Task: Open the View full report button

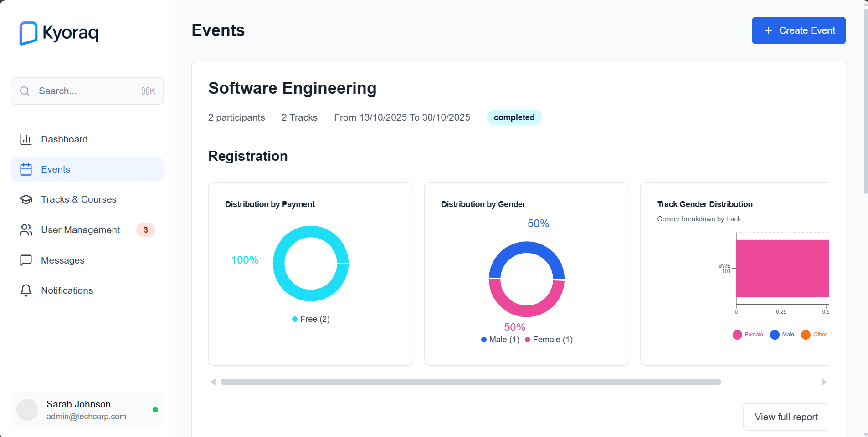Action: coord(786,417)
